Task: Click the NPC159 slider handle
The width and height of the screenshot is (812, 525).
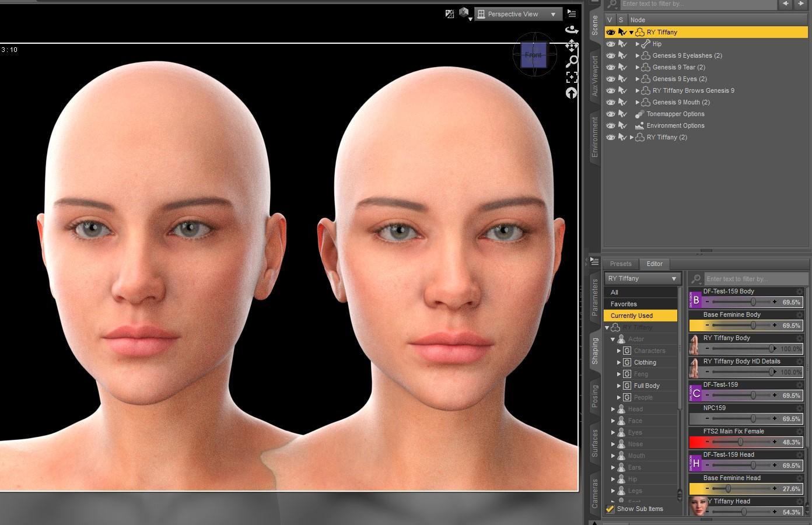Action: (x=753, y=419)
